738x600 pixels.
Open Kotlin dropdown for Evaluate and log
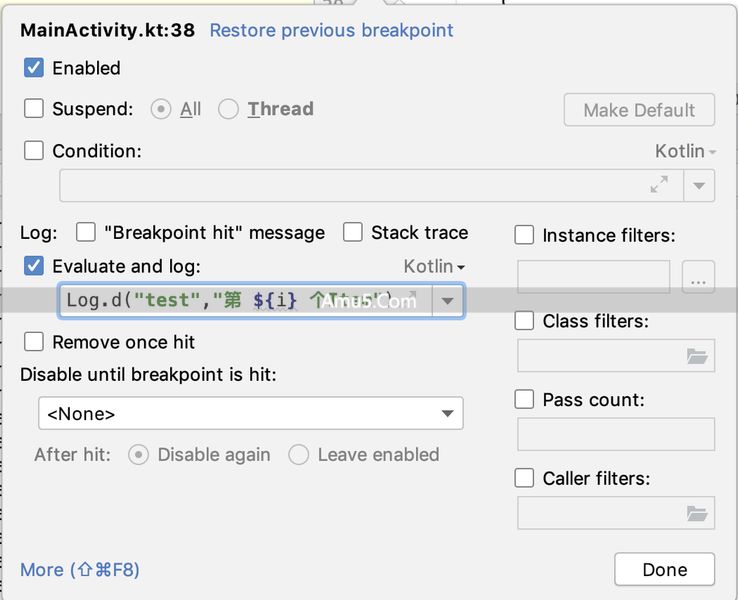[434, 267]
